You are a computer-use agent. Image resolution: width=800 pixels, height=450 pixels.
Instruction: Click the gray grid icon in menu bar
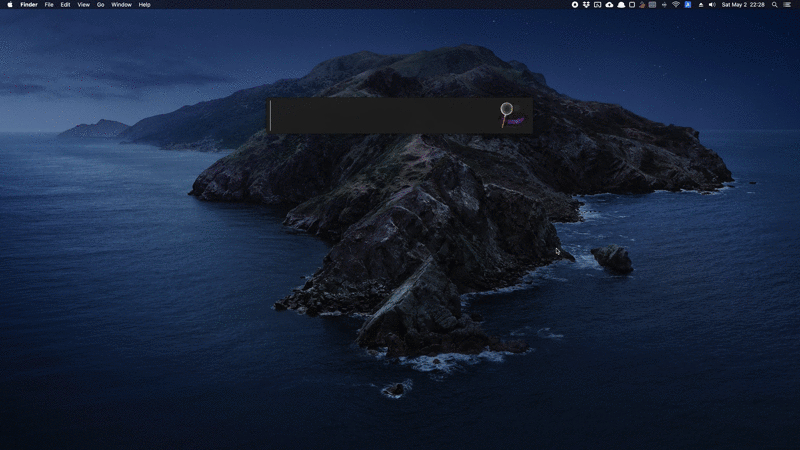(653, 5)
